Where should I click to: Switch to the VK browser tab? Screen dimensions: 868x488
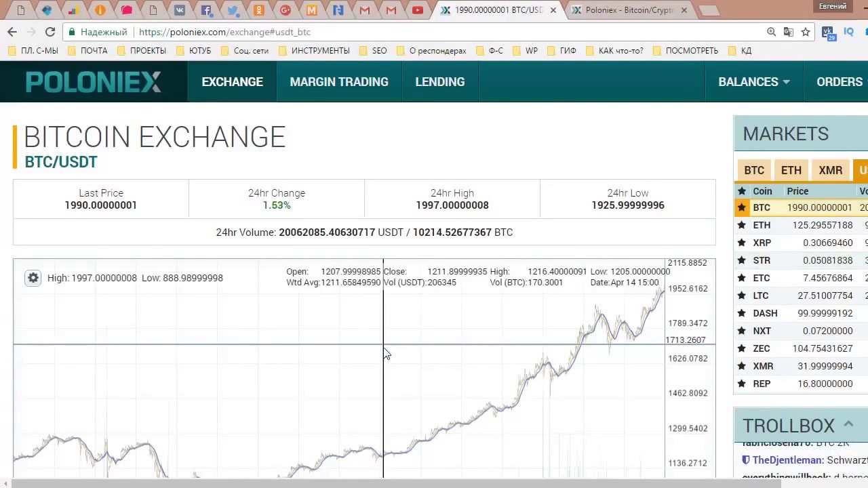coord(180,10)
